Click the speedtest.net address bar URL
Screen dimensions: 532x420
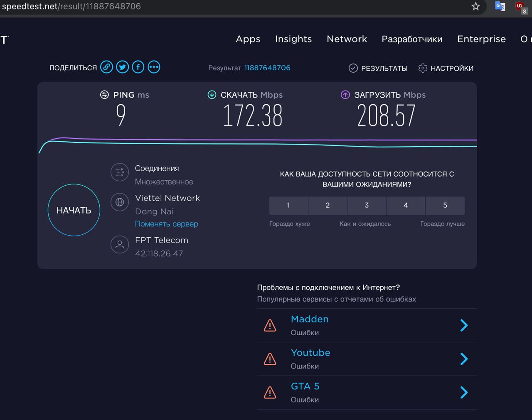71,6
